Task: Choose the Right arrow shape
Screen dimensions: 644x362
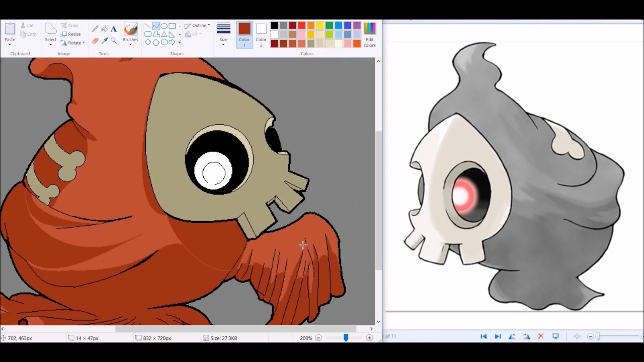Action: pos(172,42)
